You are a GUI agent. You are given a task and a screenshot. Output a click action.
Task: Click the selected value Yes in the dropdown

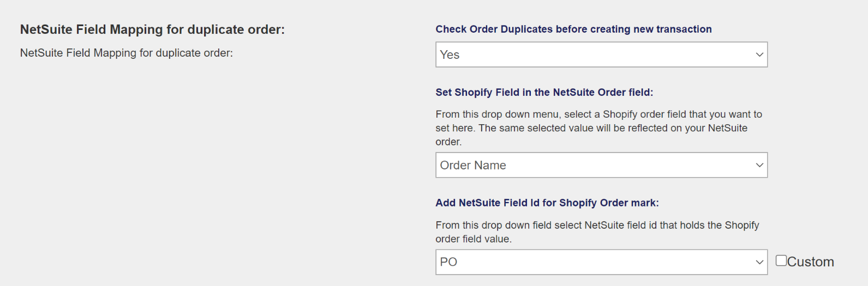(x=450, y=54)
